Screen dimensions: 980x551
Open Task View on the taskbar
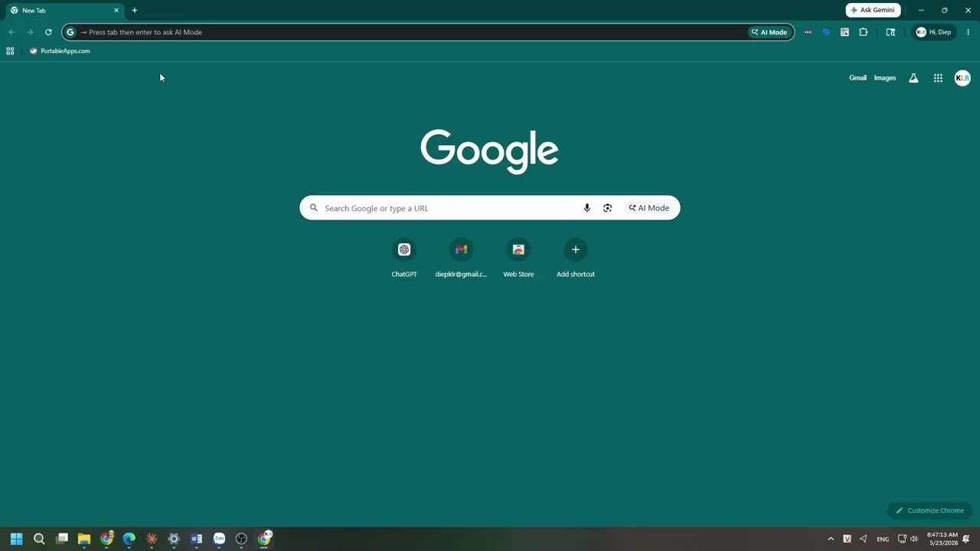pos(62,539)
